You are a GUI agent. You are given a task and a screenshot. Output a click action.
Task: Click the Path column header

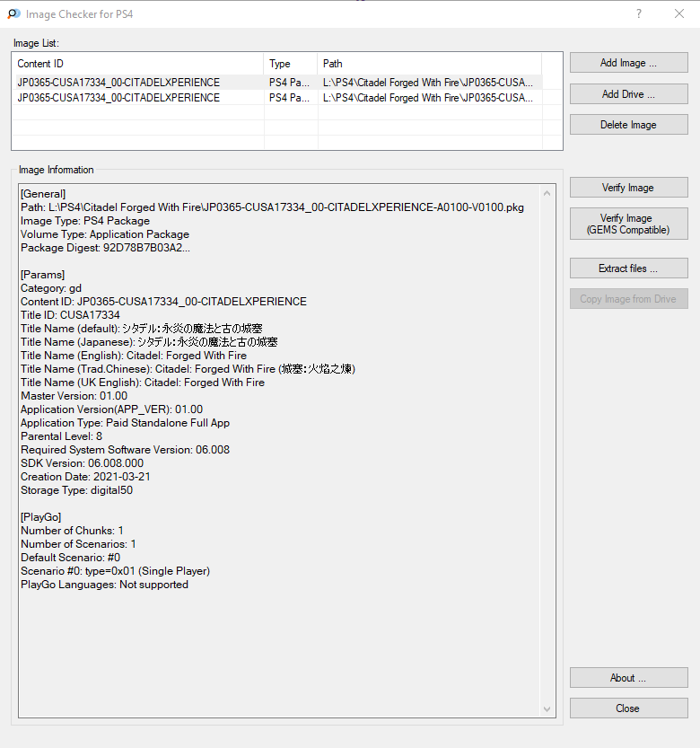click(x=430, y=64)
